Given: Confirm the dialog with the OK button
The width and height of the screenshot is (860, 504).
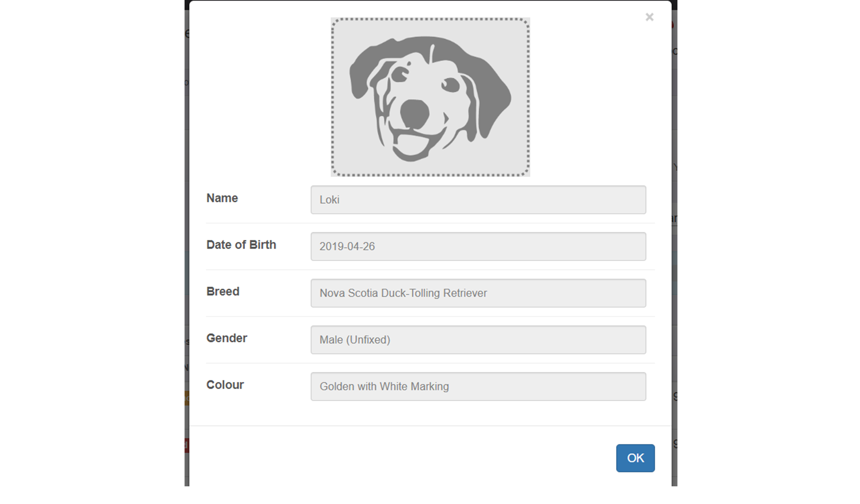Looking at the screenshot, I should (x=635, y=458).
